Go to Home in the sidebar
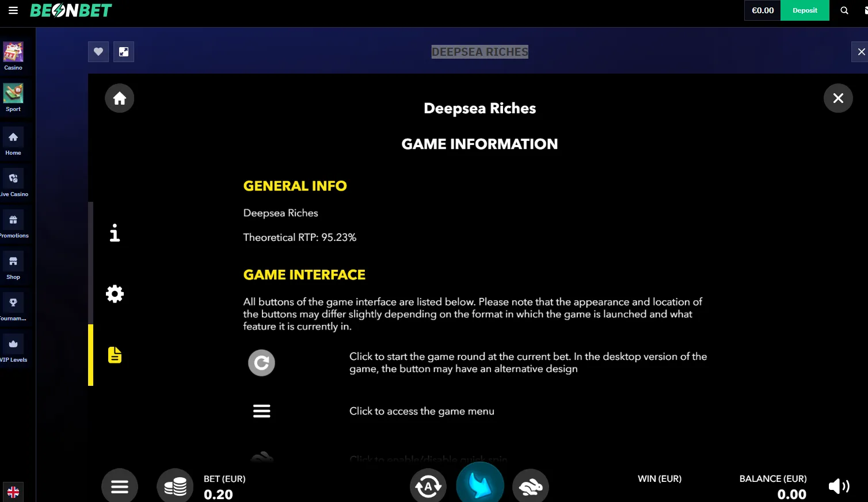This screenshot has width=868, height=502. tap(13, 141)
